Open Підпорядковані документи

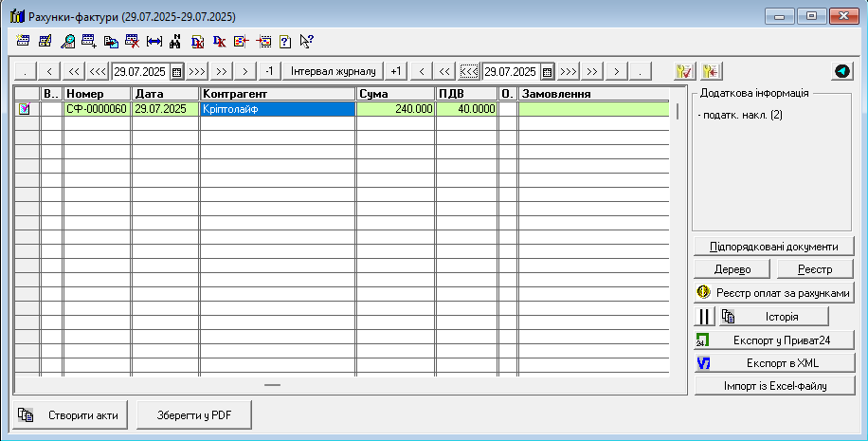pos(774,247)
